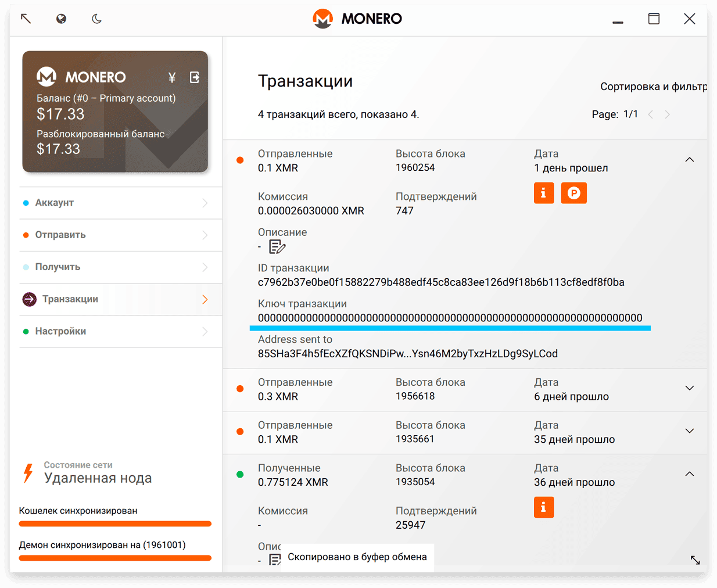Copy address 85SHa3F4h5fEcXZfQKSNDiPw...
The image size is (717, 588).
tap(408, 354)
